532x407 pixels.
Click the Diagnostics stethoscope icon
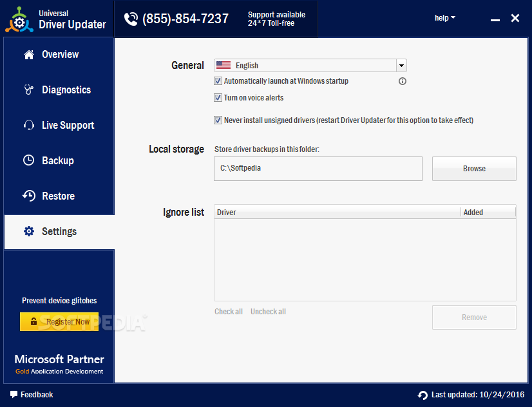(x=29, y=90)
